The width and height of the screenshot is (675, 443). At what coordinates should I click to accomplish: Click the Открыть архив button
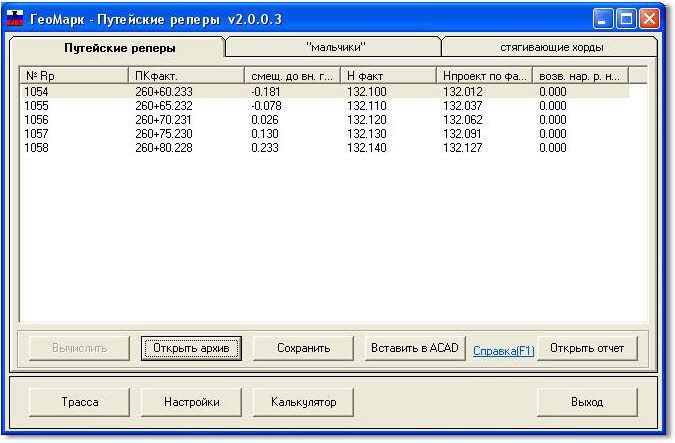[x=192, y=348]
